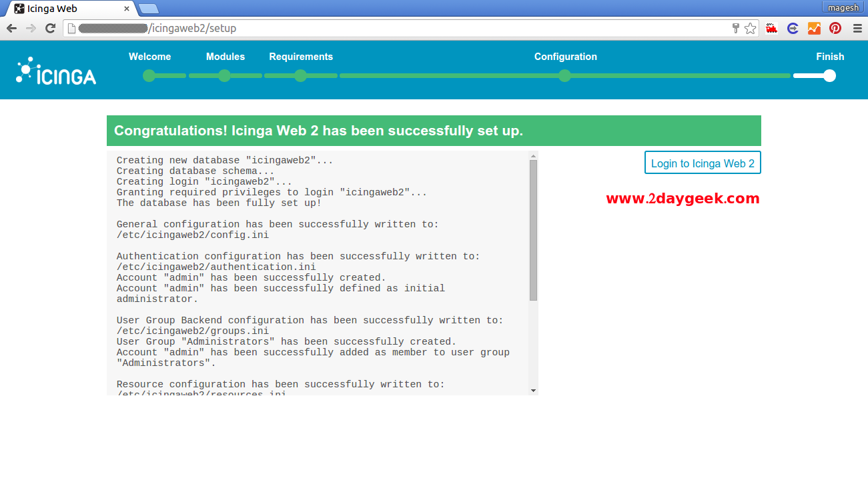Click the text '/etc/icingaweb2/config.ini'
This screenshot has width=868, height=496.
coord(193,235)
